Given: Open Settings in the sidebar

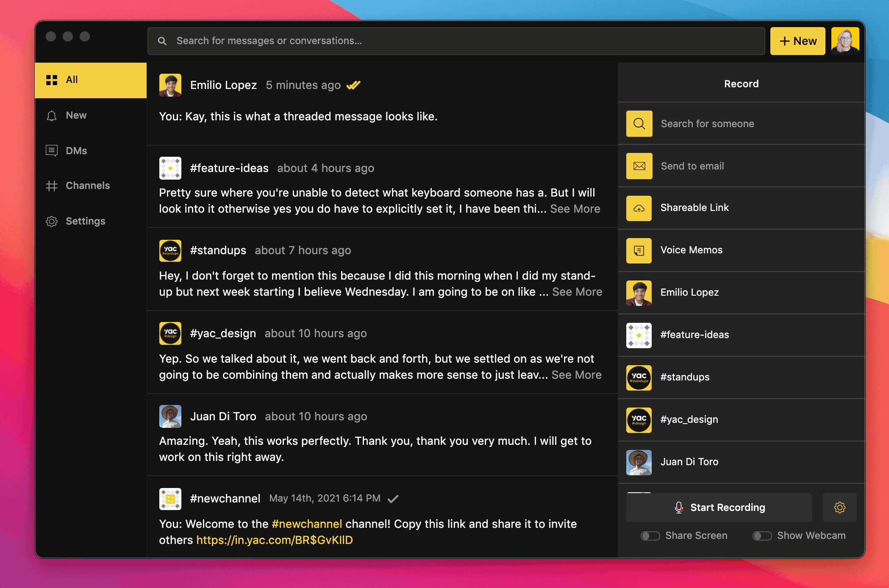Looking at the screenshot, I should [x=91, y=221].
